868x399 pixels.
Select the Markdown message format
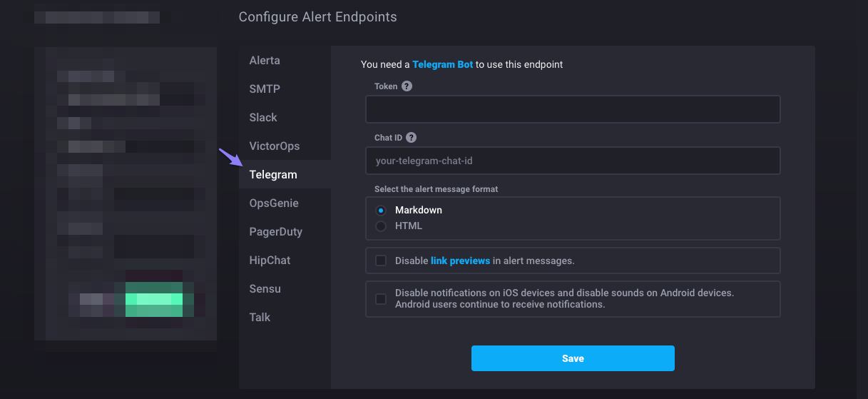(x=381, y=211)
